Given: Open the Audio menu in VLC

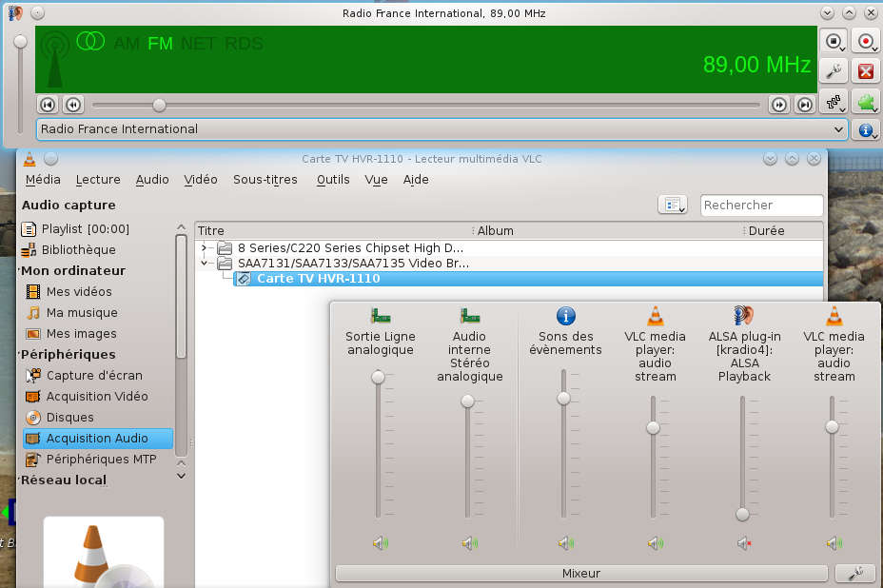Looking at the screenshot, I should point(152,180).
